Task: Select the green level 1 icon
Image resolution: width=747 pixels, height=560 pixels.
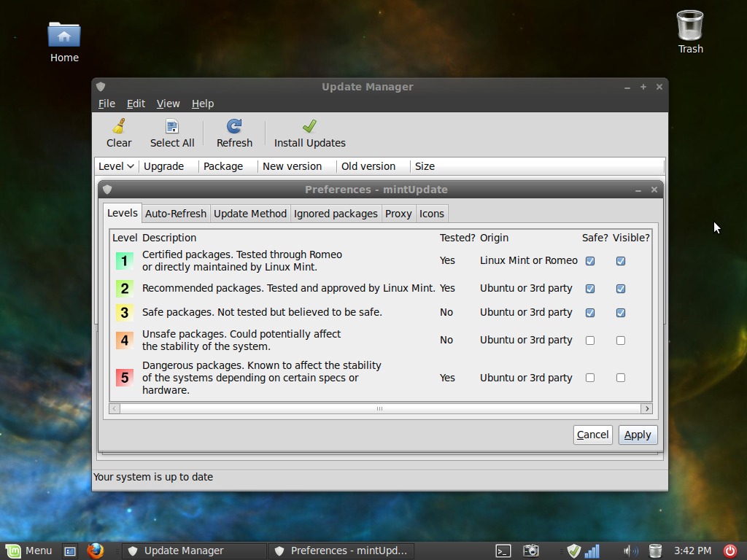Action: [124, 261]
